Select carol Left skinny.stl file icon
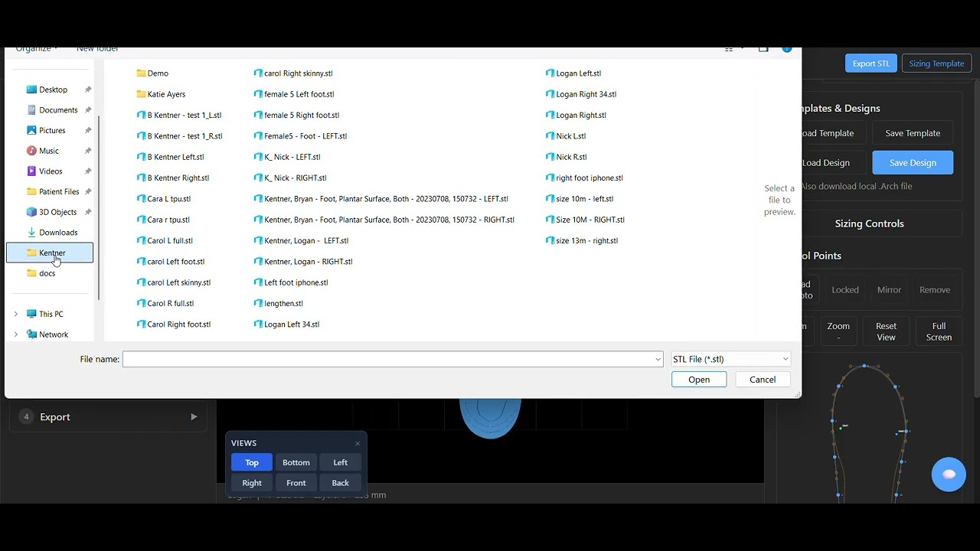This screenshot has height=551, width=980. click(x=141, y=282)
